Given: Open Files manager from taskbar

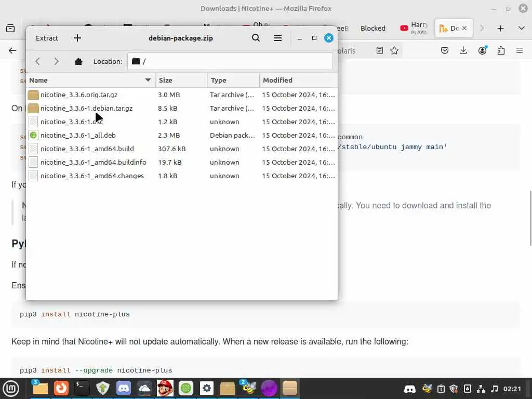Looking at the screenshot, I should click(x=40, y=389).
